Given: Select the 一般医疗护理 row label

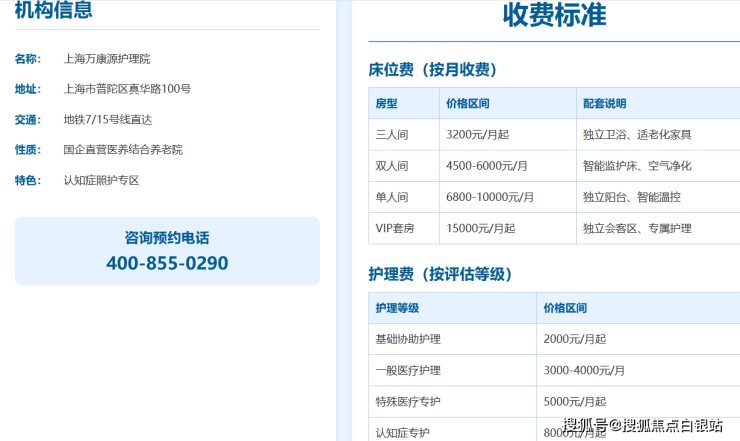Looking at the screenshot, I should pos(408,370).
